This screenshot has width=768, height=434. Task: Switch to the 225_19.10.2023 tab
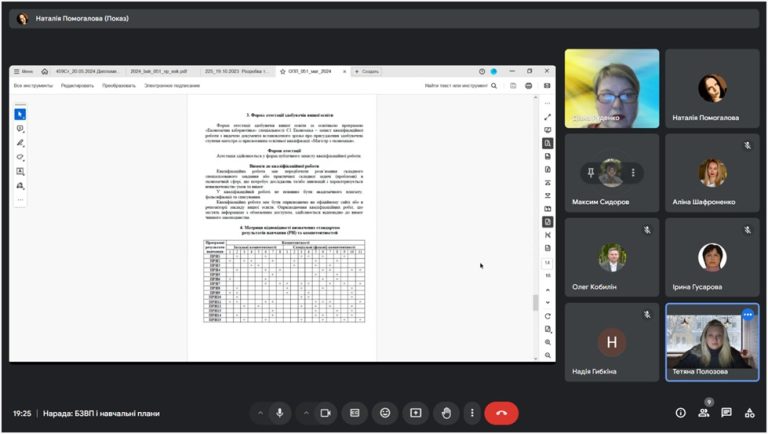pyautogui.click(x=236, y=72)
